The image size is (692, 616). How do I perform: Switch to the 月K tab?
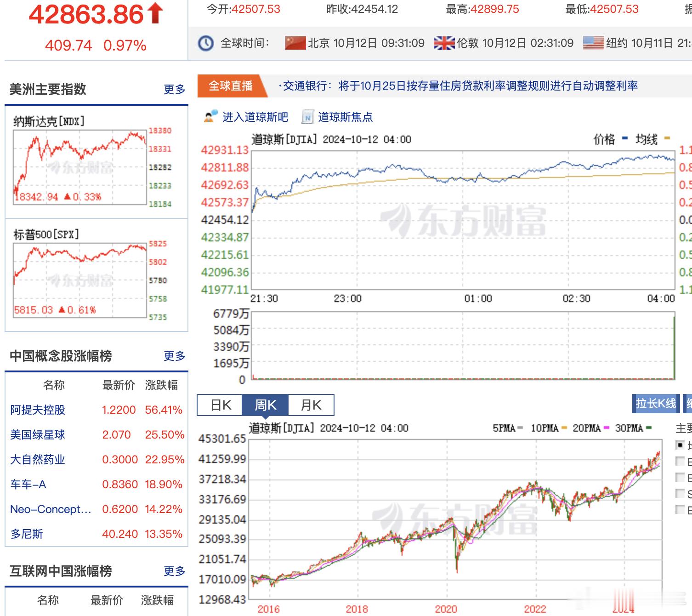click(311, 405)
